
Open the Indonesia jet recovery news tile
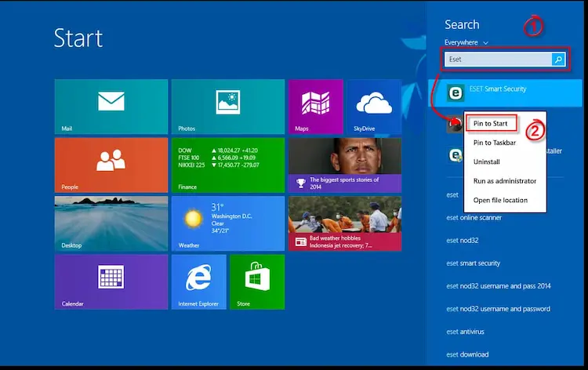pos(345,223)
